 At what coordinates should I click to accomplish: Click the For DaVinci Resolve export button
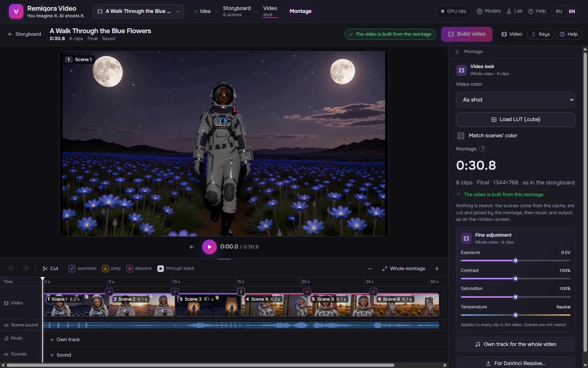coord(515,363)
